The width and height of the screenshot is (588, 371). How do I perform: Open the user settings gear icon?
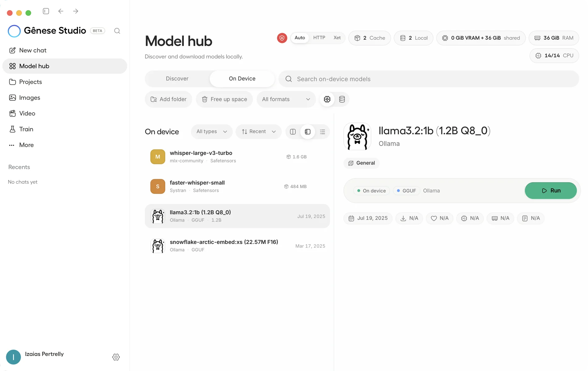[x=116, y=357]
